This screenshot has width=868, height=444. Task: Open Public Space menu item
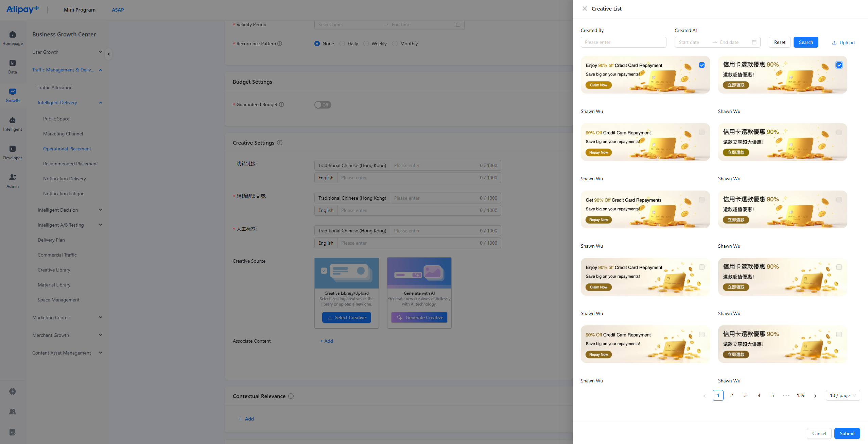pyautogui.click(x=56, y=119)
